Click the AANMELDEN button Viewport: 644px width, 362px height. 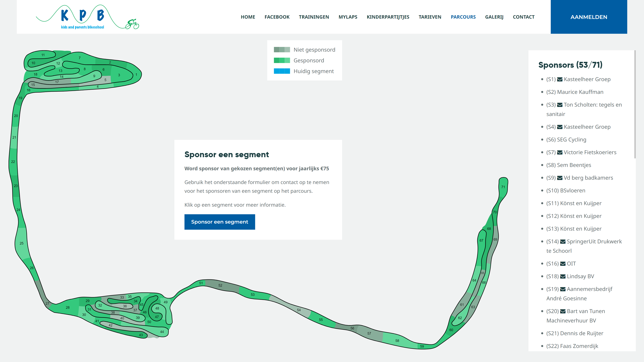click(589, 17)
